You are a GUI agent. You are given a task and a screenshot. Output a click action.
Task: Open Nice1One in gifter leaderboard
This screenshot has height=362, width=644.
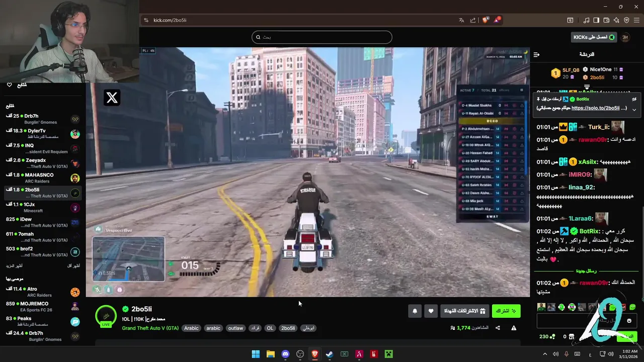[x=601, y=70]
